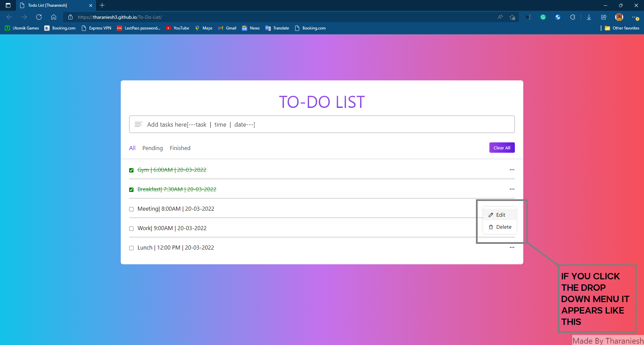Screen dimensions: 644x345
Task: Open Maps bookmark
Action: [204, 28]
